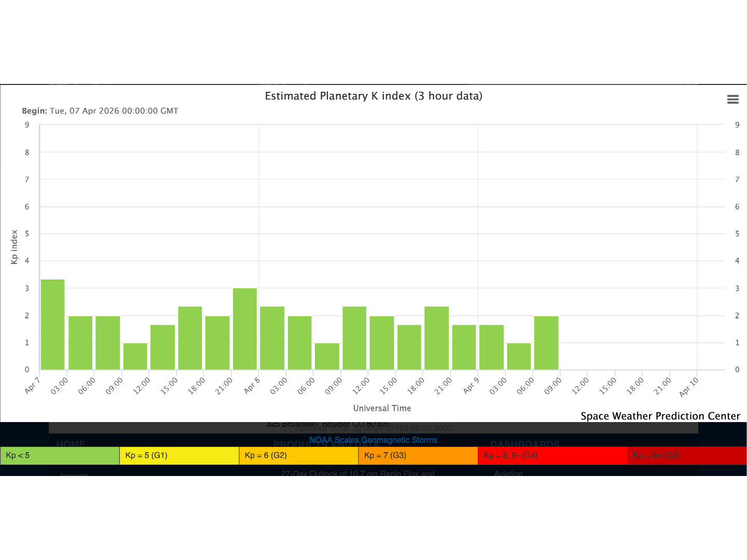Click the Space Weather Prediction Center credit
Screen dimensions: 747x560
point(660,416)
